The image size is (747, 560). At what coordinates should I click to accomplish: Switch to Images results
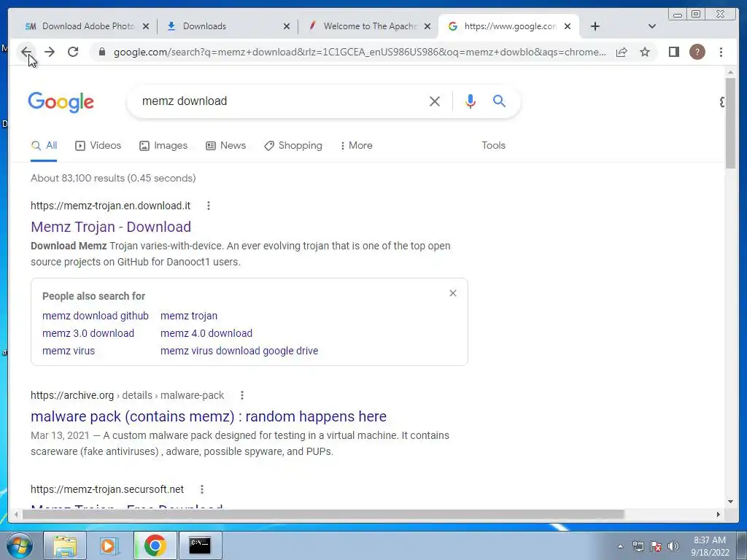point(163,146)
